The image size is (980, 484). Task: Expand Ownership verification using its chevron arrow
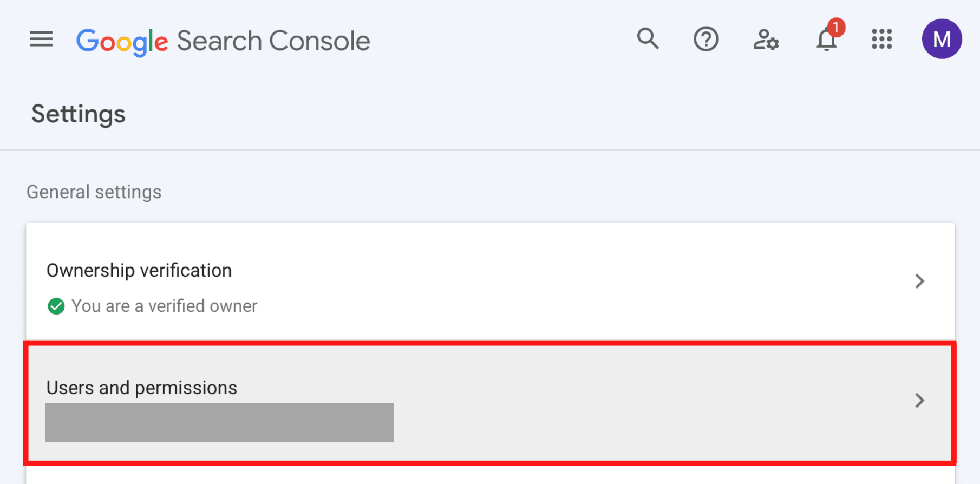[919, 281]
